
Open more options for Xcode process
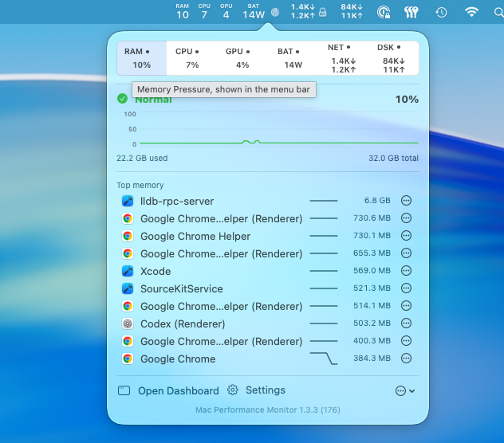click(406, 271)
